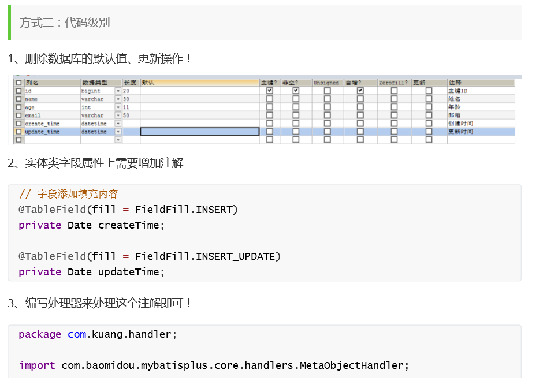Enable the update checkbox for update_time row
Screen dimensions: 558x392
click(x=429, y=132)
